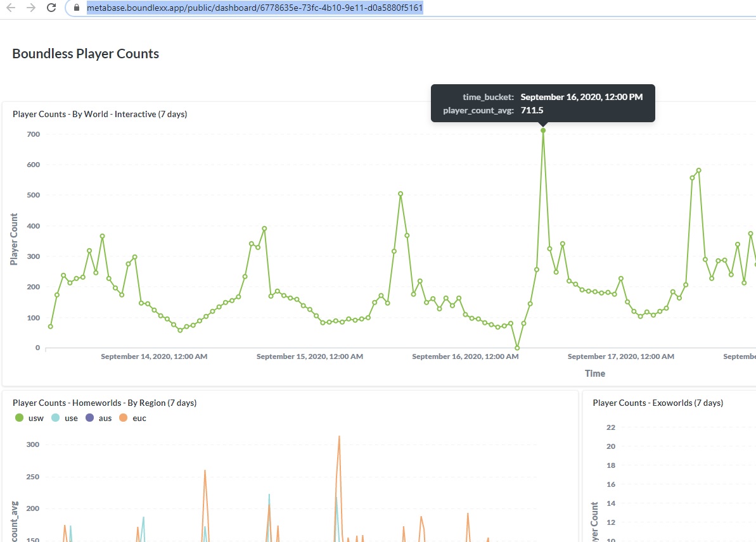The width and height of the screenshot is (756, 542).
Task: Click the orange euc color dot
Action: (x=123, y=418)
